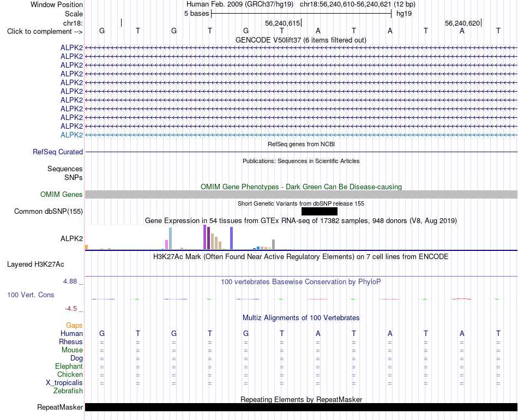Open 'Multiz Alignments of 100 Vertebrates' title
The height and width of the screenshot is (420, 518).
[301, 318]
